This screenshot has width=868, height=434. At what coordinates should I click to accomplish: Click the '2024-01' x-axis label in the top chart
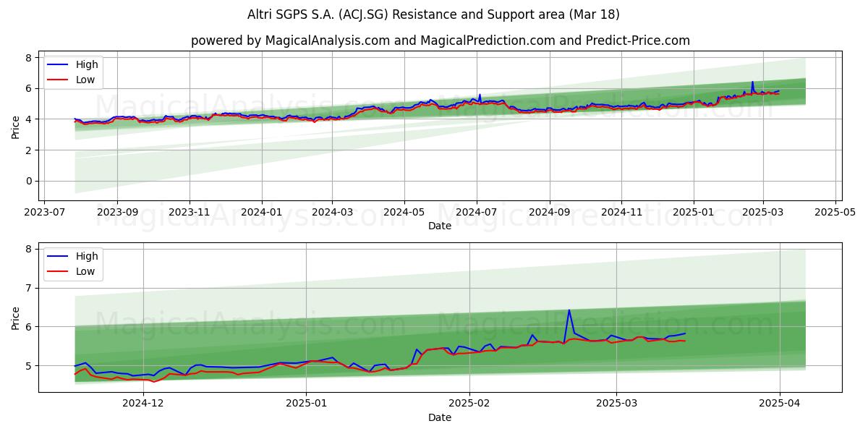coord(260,213)
